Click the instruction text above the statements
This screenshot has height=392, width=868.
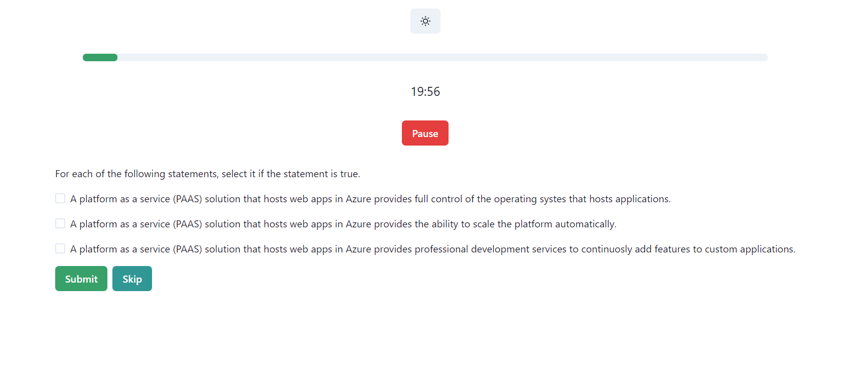pos(207,174)
